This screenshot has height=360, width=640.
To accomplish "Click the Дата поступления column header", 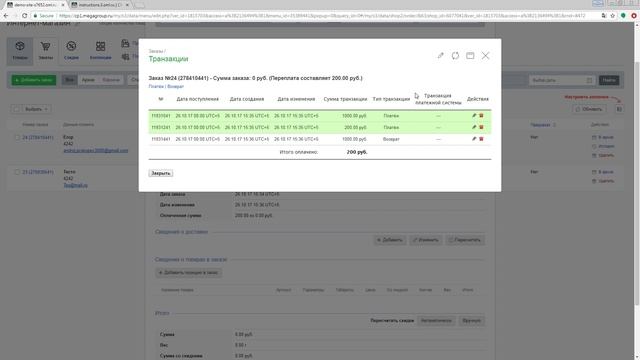I will [198, 99].
